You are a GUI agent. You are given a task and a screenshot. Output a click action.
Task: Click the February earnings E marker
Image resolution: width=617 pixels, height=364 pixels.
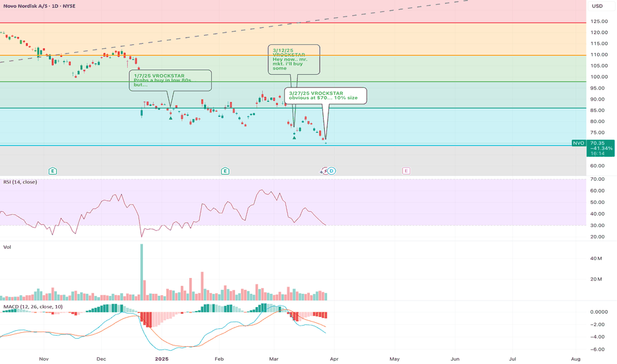(x=225, y=171)
